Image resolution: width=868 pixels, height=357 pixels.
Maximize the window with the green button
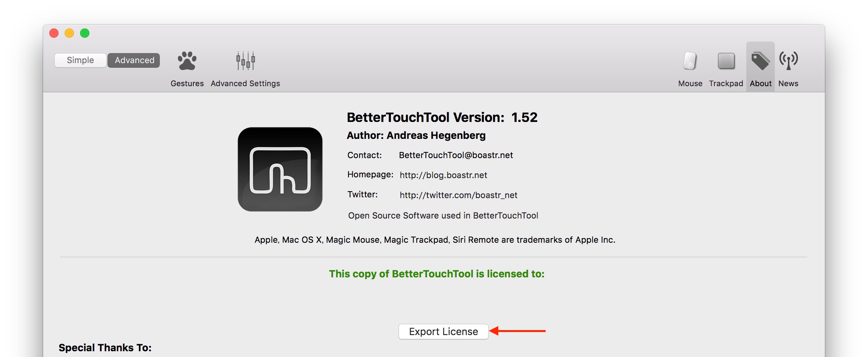85,33
